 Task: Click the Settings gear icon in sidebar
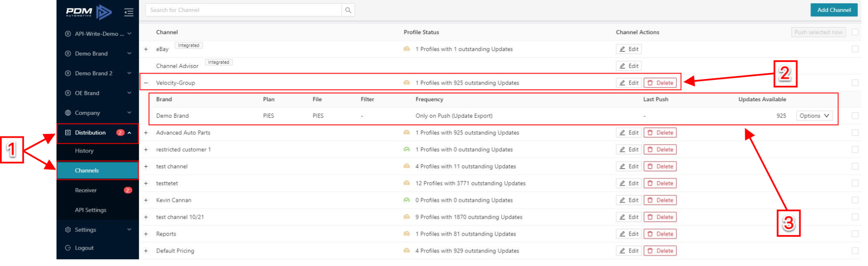[x=68, y=229]
